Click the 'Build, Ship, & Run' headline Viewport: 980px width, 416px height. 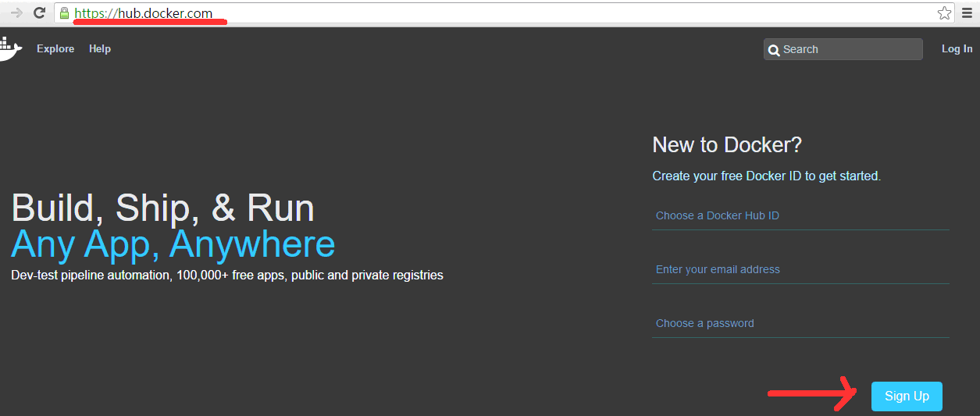[x=163, y=208]
